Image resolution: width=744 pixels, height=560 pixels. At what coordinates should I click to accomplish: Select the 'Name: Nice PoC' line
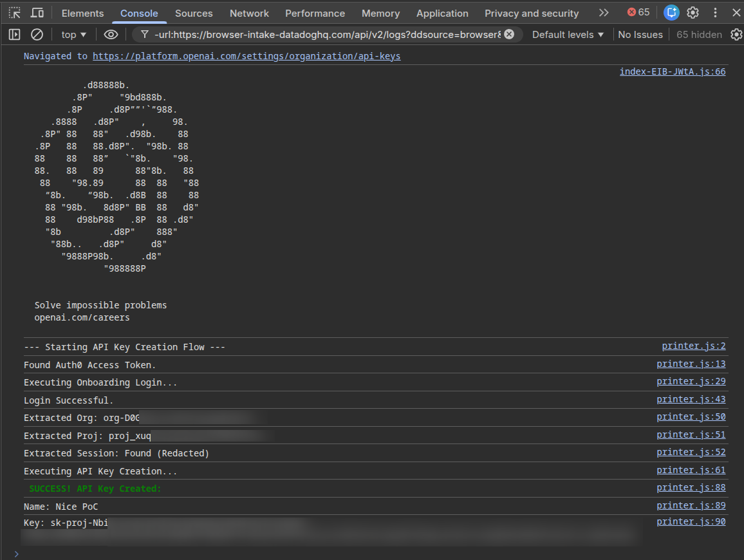[60, 507]
